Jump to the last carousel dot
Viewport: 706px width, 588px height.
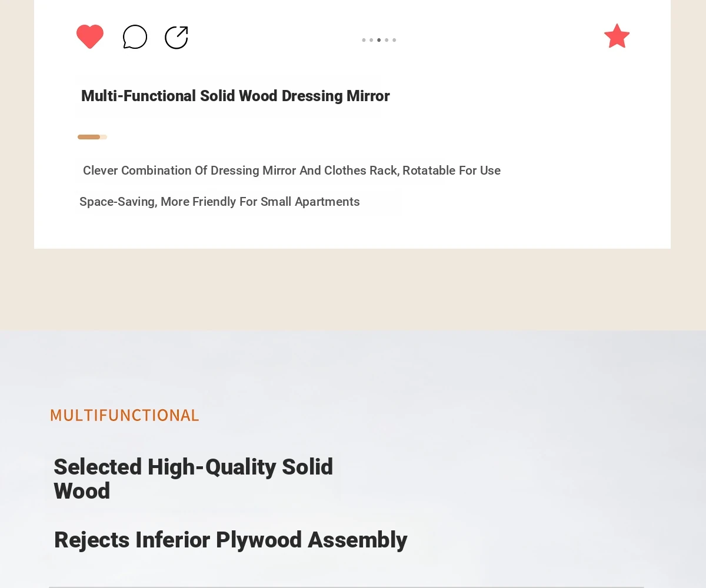(x=394, y=40)
